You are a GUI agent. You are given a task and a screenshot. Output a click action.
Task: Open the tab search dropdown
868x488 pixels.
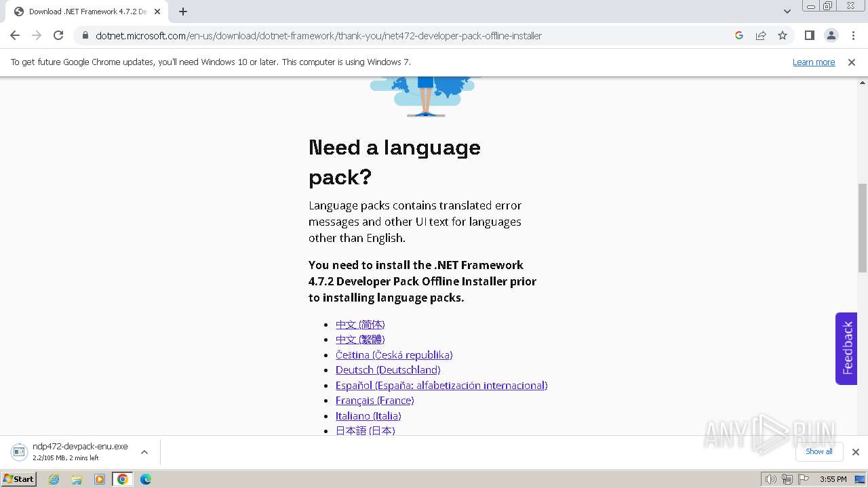click(x=787, y=12)
